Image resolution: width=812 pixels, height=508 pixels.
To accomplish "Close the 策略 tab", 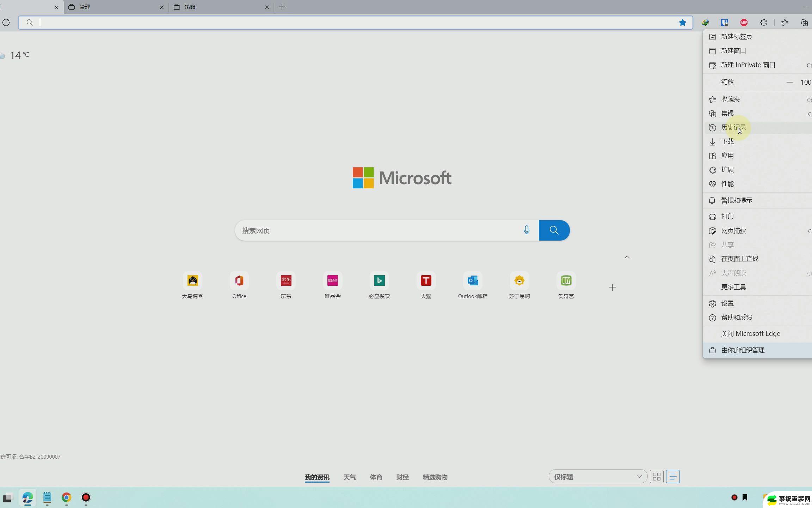I will pos(267,7).
